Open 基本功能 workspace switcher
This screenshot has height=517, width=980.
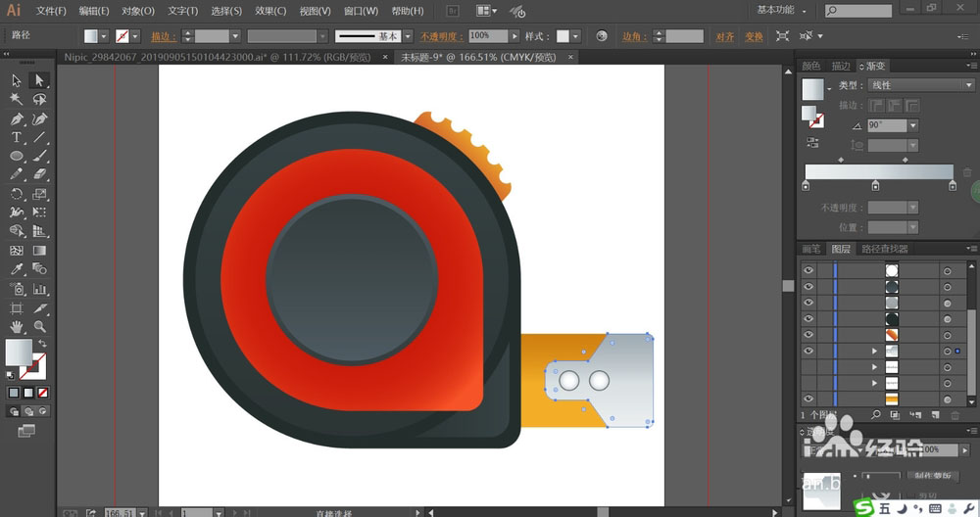[x=781, y=10]
